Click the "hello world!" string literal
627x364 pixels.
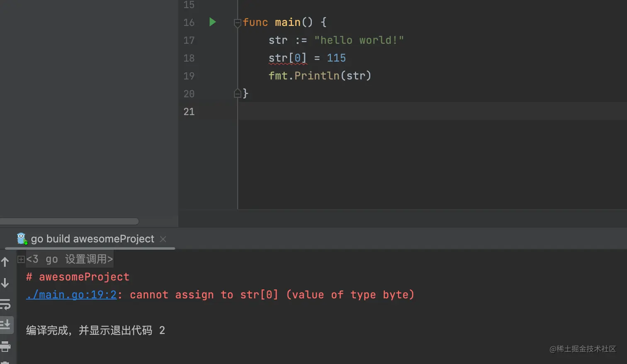click(359, 40)
